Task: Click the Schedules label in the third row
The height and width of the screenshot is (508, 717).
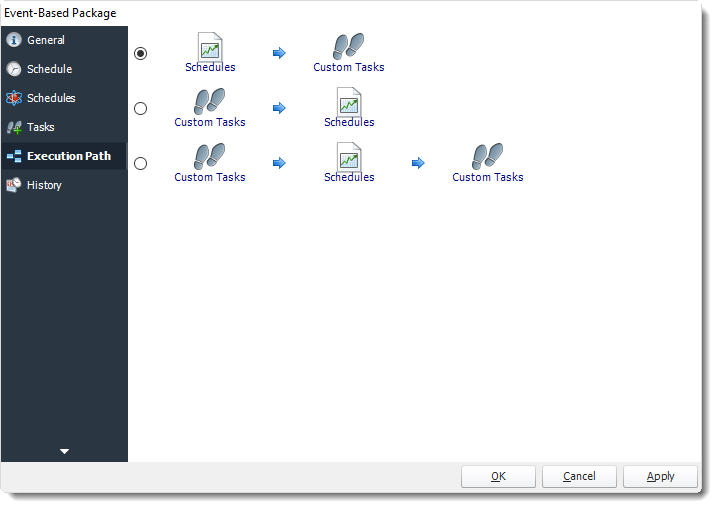Action: 349,177
